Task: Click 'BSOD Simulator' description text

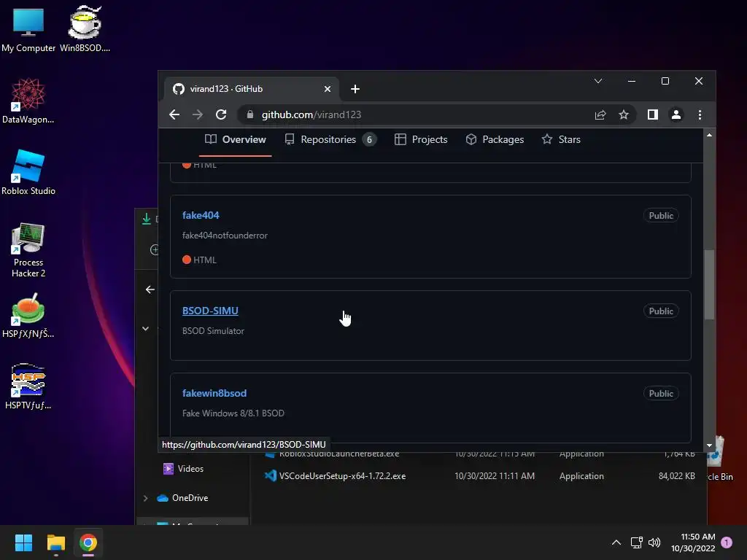Action: pos(213,331)
